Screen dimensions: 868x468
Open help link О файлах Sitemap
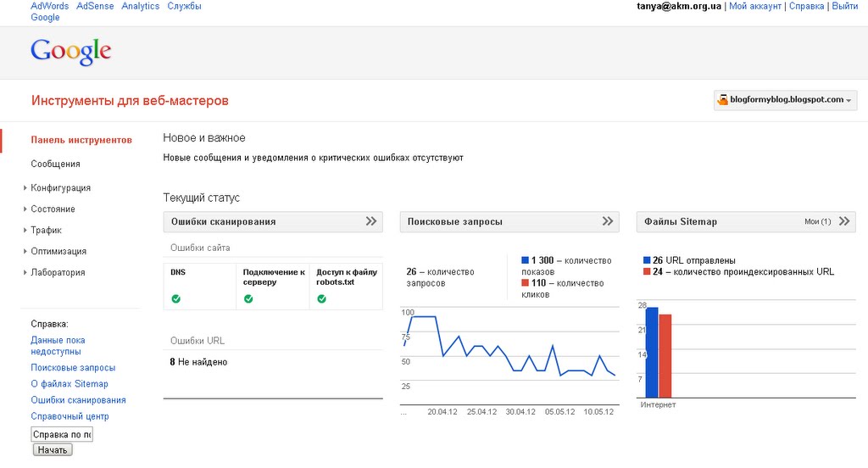pyautogui.click(x=70, y=384)
